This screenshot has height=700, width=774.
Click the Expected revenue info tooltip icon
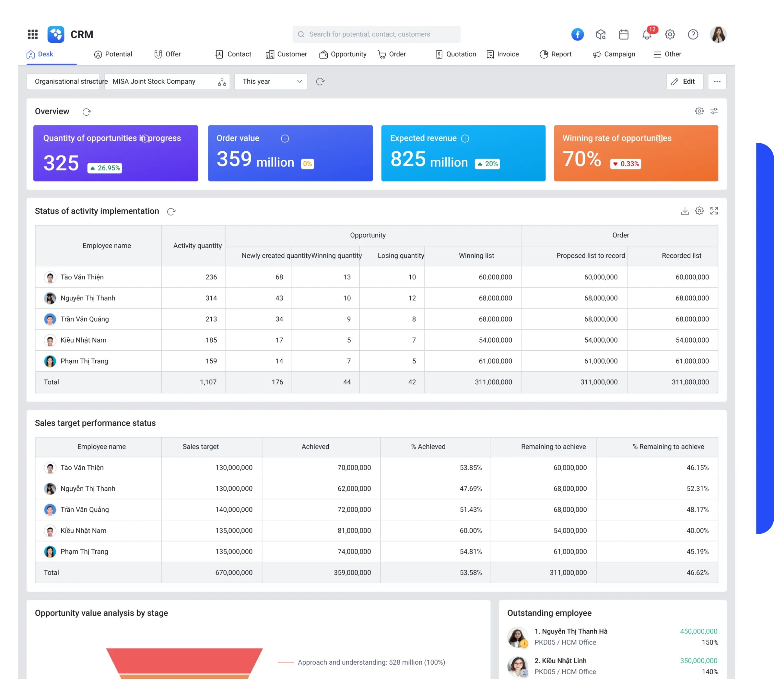tap(465, 139)
